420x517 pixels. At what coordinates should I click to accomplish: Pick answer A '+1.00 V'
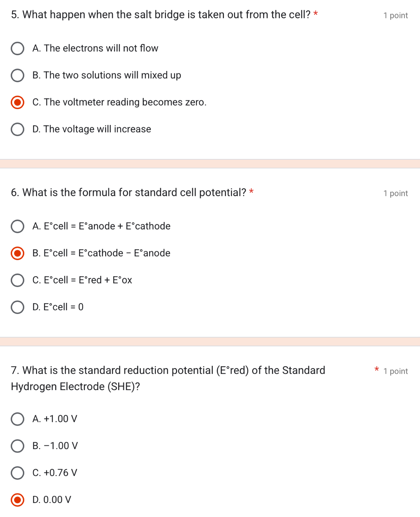[18, 419]
